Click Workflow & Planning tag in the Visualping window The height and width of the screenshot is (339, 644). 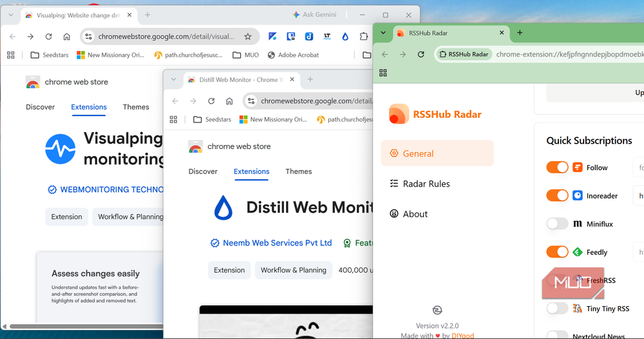click(128, 217)
